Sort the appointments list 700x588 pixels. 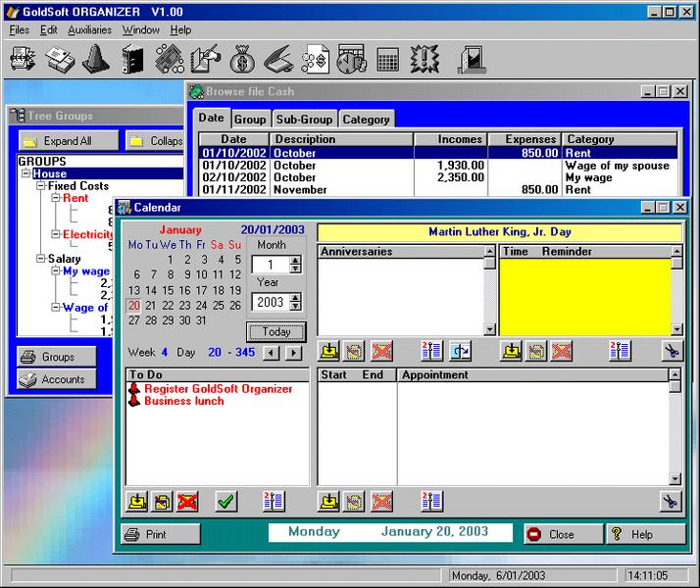[431, 502]
